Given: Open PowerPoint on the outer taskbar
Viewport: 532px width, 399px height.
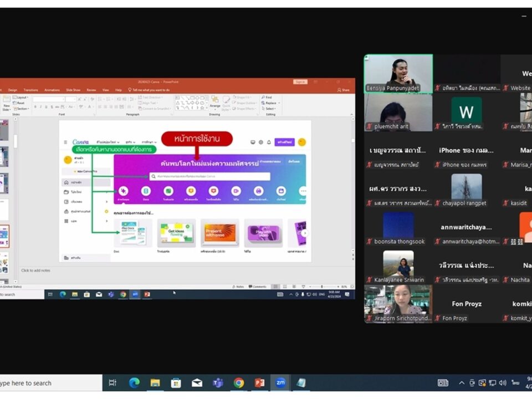Looking at the screenshot, I should pos(259,383).
